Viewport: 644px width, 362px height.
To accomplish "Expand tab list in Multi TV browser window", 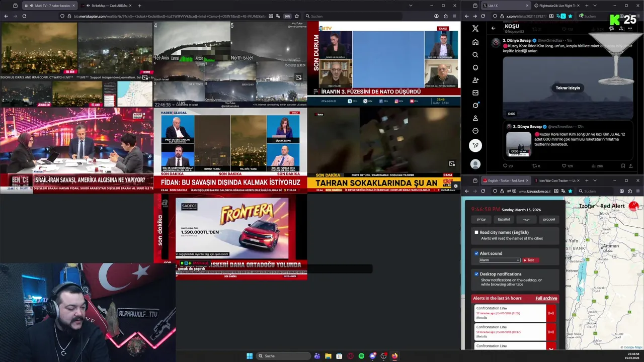I will click(411, 6).
